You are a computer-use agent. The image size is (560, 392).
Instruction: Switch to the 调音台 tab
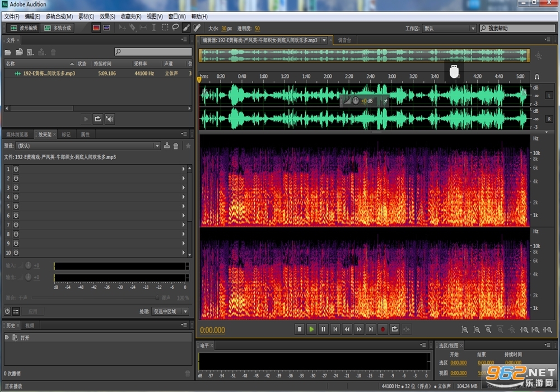coord(344,40)
